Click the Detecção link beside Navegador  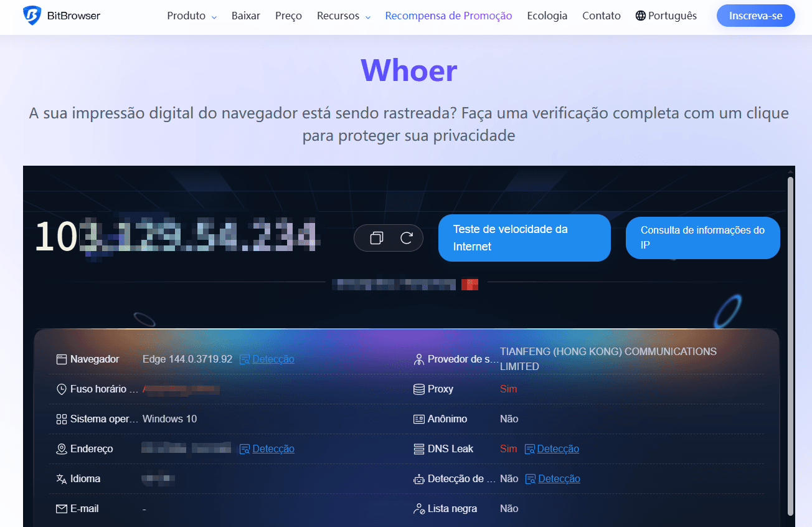272,359
